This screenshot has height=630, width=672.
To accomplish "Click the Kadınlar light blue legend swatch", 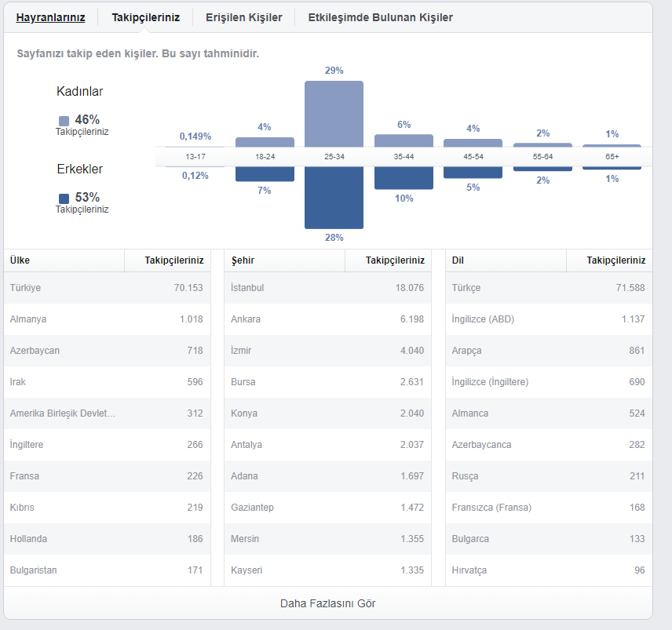I will (x=64, y=121).
